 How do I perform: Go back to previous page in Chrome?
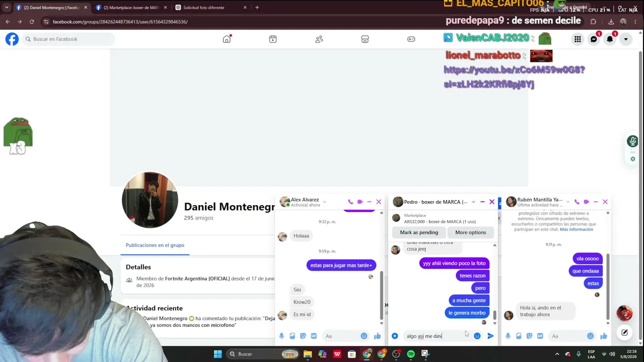[x=8, y=22]
